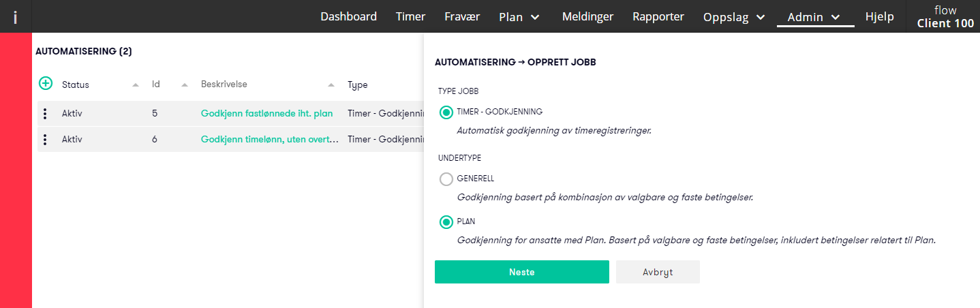Select the Plan undertype radio button
Image resolution: width=980 pixels, height=308 pixels.
[446, 222]
